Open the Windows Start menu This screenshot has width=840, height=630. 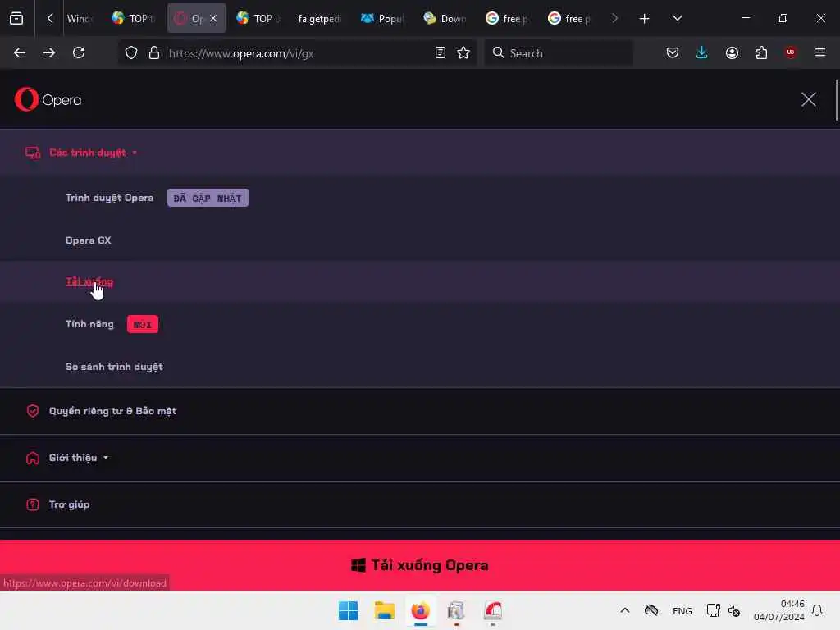pos(348,610)
